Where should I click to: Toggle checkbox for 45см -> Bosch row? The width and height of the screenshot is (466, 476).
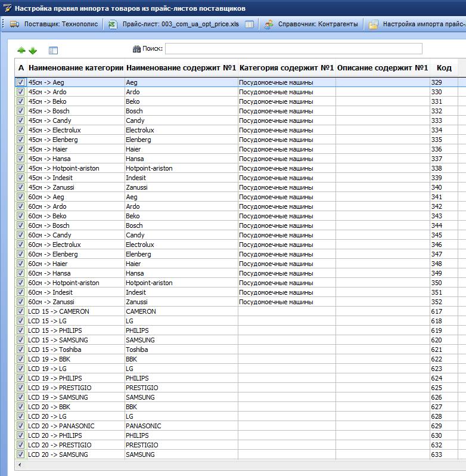click(20, 111)
